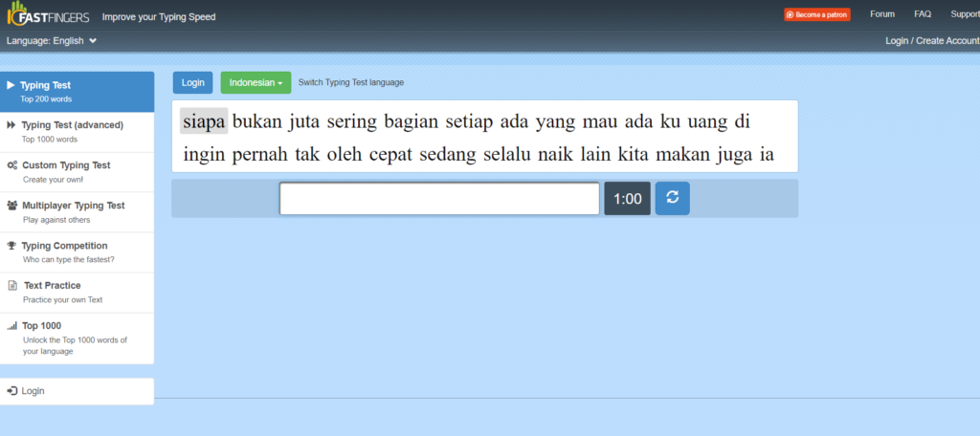980x436 pixels.
Task: Click the users icon for Multiplayer Typing Test
Action: pyautogui.click(x=11, y=206)
